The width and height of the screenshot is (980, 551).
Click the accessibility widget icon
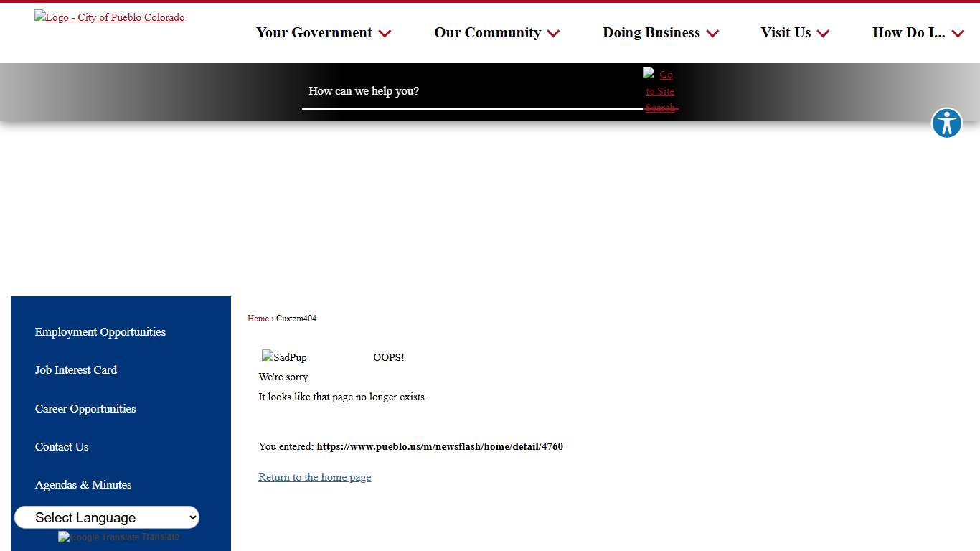point(946,123)
